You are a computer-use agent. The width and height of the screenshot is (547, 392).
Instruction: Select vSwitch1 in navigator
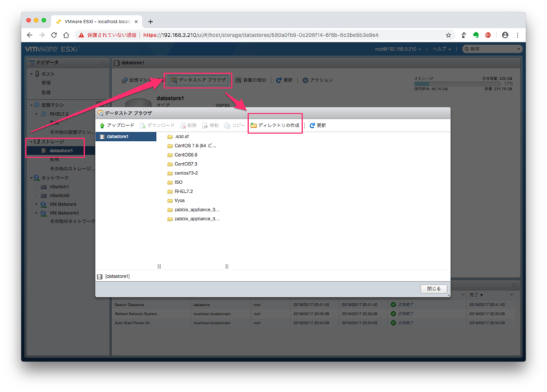55,187
